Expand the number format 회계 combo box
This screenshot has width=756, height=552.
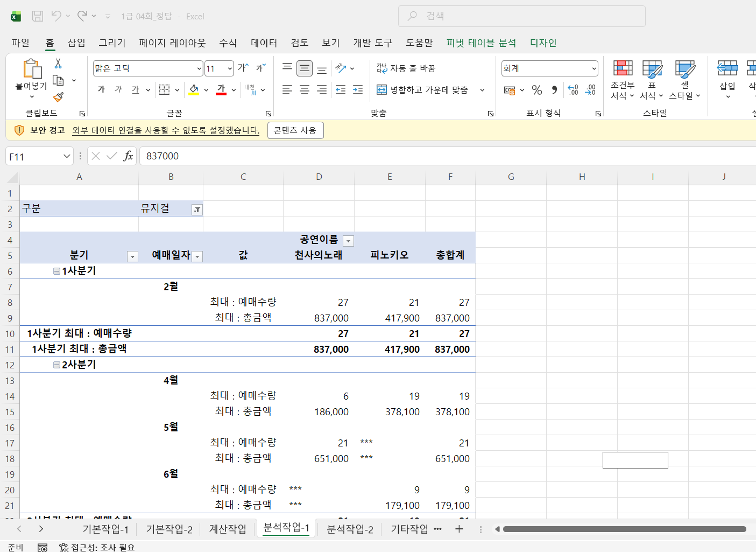coord(594,68)
